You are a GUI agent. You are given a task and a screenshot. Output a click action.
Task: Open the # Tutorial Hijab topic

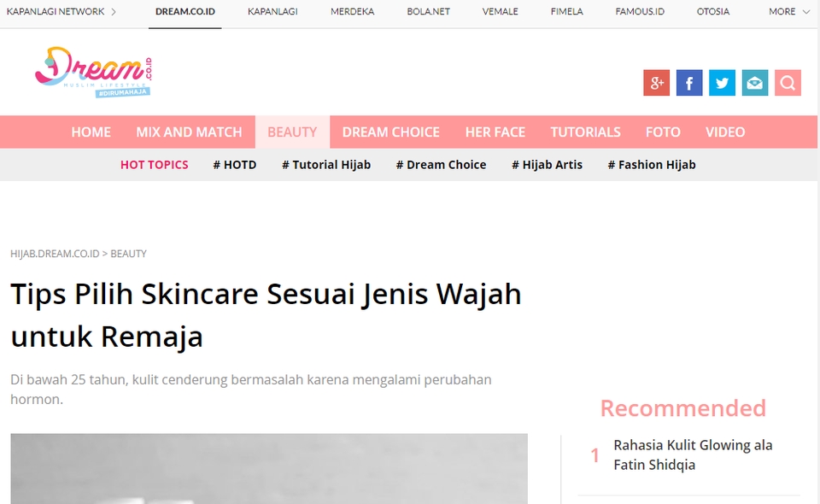tap(326, 165)
